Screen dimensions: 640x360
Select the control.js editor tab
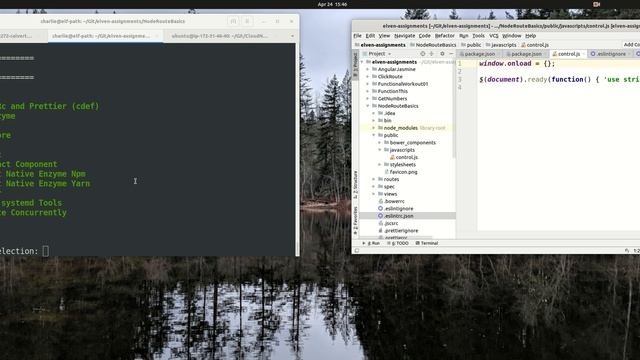pos(569,54)
